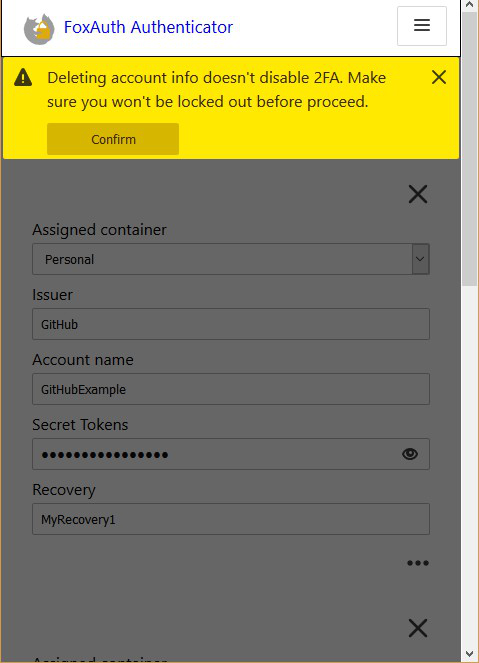This screenshot has width=479, height=663.
Task: Expand the Assigned container dropdown
Action: click(x=231, y=259)
